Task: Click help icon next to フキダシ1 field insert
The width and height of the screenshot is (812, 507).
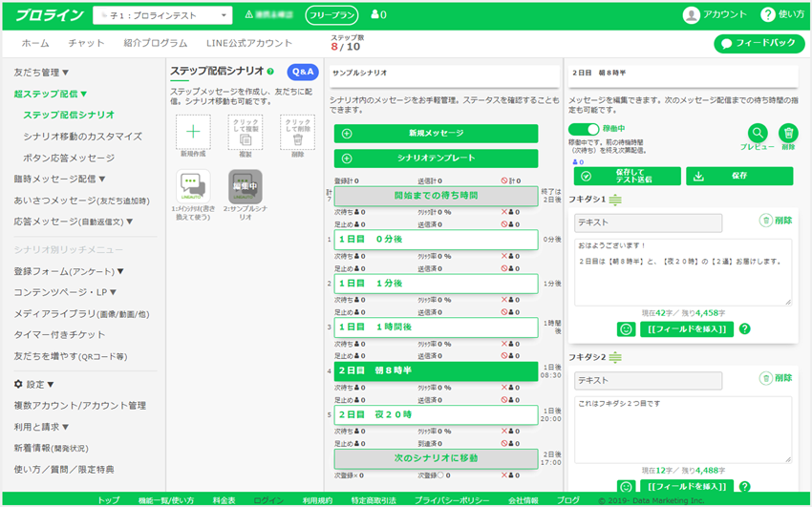Action: [x=745, y=328]
